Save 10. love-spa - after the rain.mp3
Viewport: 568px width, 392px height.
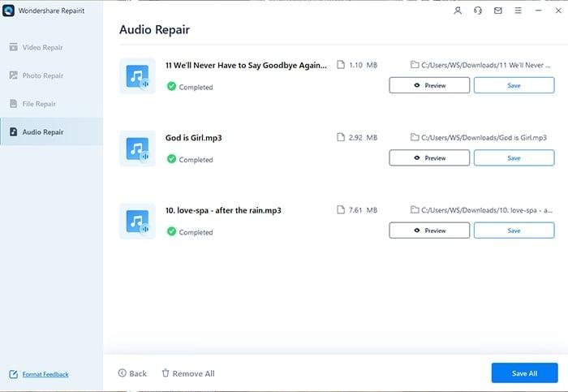click(x=514, y=230)
